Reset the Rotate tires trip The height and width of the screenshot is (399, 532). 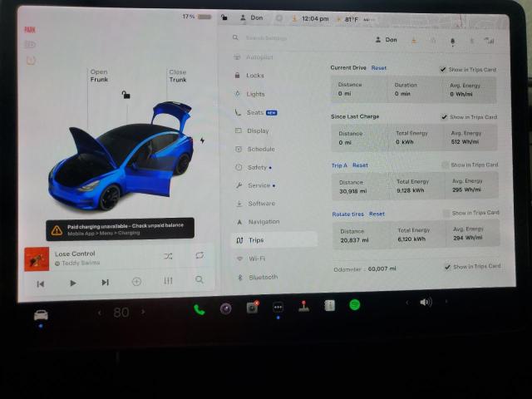tap(377, 214)
